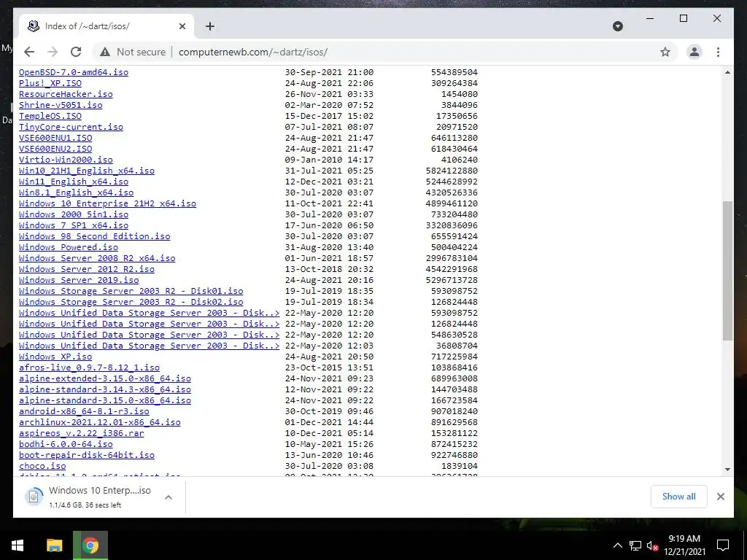Download OpenBSD-7.0-amd64.iso
The height and width of the screenshot is (560, 747).
pyautogui.click(x=74, y=72)
